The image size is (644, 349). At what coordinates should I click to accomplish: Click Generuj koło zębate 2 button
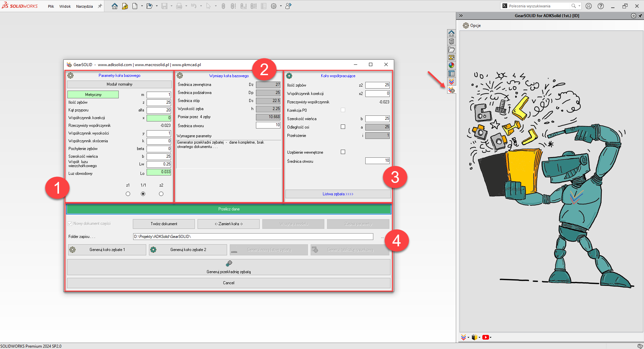click(188, 250)
